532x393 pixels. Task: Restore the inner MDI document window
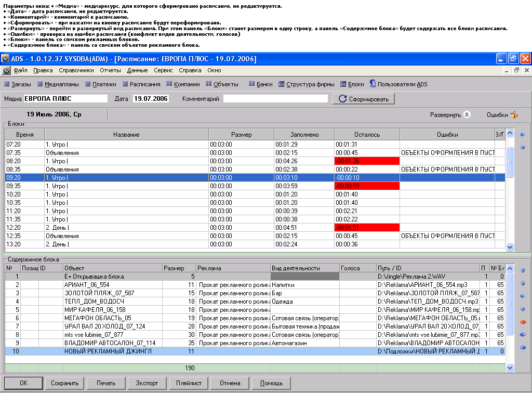coord(516,70)
